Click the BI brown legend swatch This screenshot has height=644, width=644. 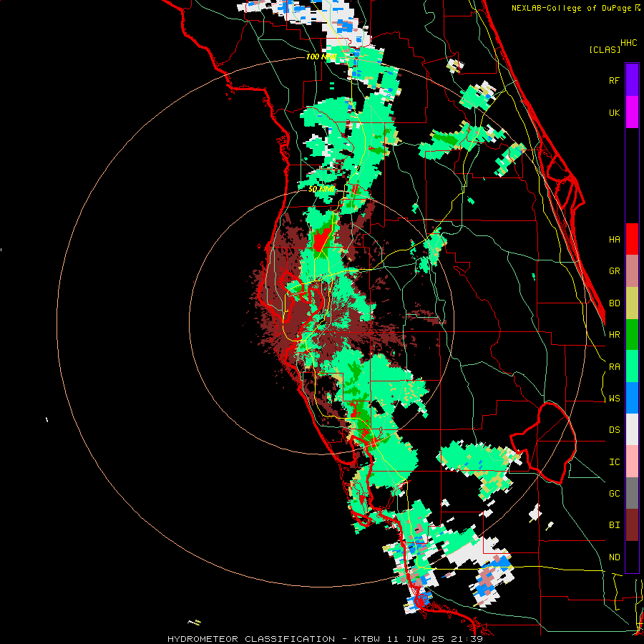tap(632, 525)
